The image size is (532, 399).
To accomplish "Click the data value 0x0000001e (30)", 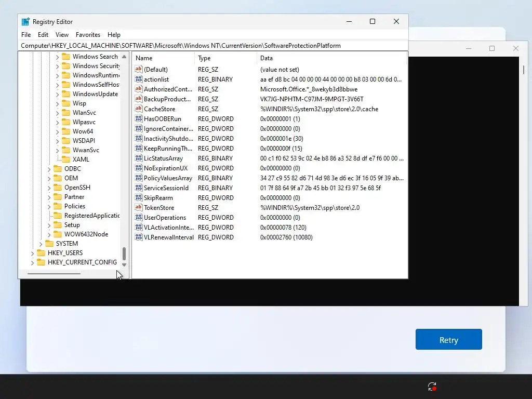I will 282,138.
